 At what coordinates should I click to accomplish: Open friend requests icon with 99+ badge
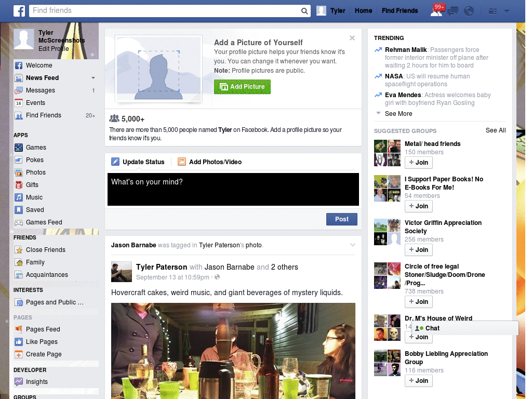click(436, 11)
